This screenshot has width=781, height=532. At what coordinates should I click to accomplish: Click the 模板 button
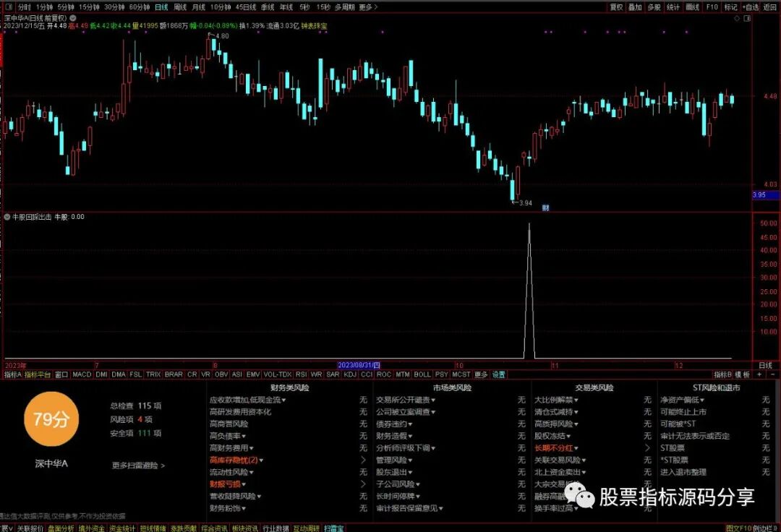(742, 374)
